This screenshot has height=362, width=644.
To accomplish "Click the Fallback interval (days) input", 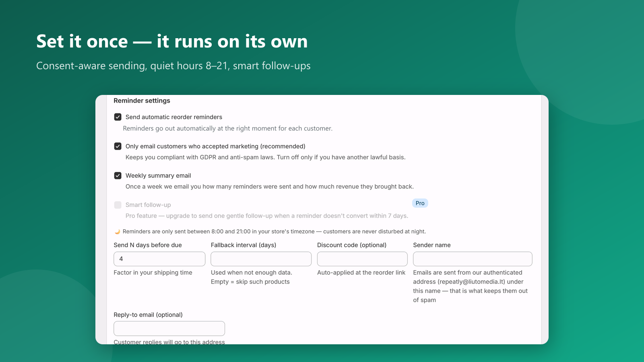I will (261, 259).
